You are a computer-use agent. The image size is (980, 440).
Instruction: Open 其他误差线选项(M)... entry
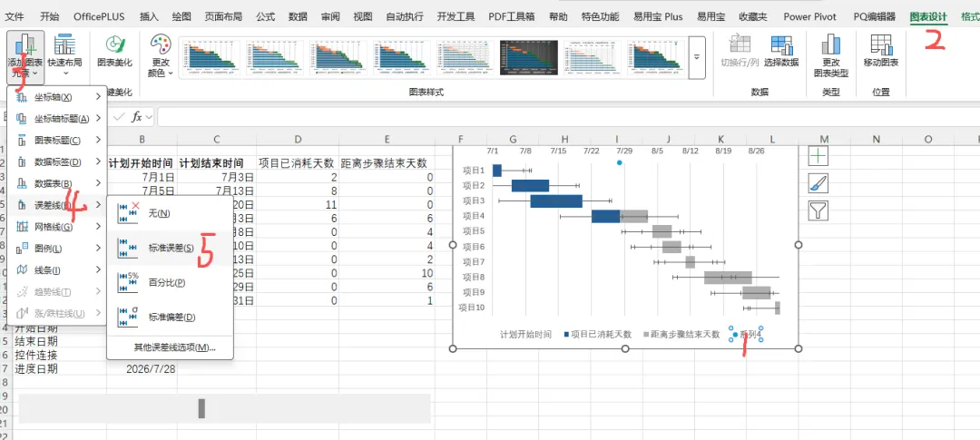(x=174, y=347)
